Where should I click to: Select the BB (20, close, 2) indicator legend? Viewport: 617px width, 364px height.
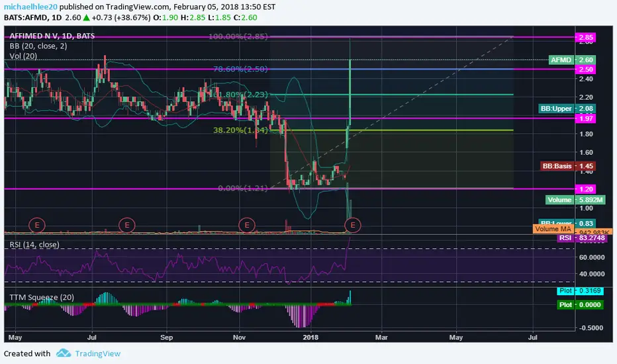38,46
